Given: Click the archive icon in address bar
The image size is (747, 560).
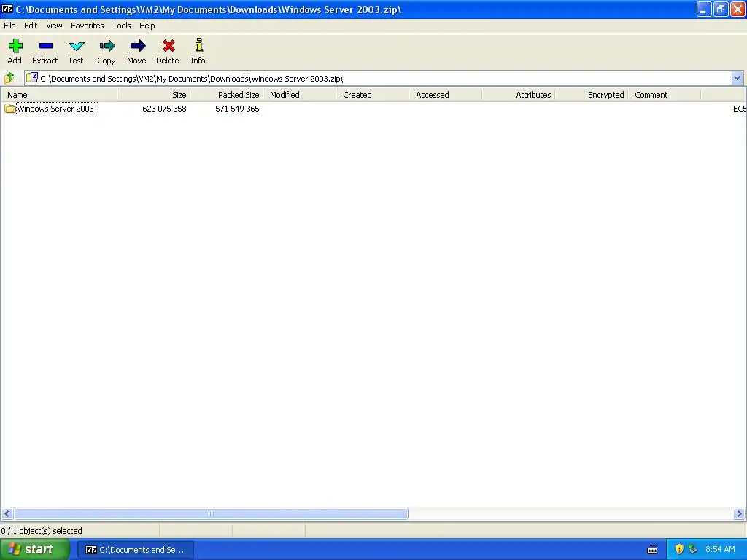Looking at the screenshot, I should (x=32, y=77).
